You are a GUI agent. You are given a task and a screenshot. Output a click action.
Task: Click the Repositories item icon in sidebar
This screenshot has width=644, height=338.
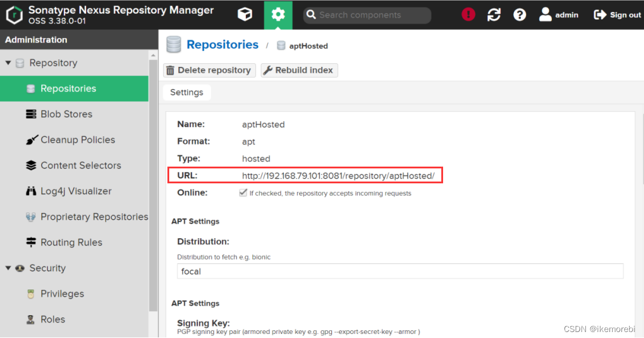coord(31,88)
